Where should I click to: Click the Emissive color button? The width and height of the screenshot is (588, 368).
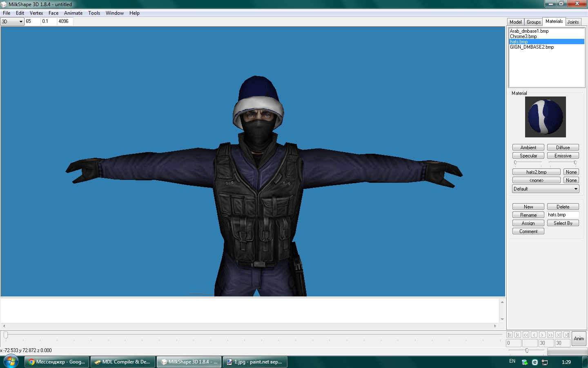click(563, 156)
